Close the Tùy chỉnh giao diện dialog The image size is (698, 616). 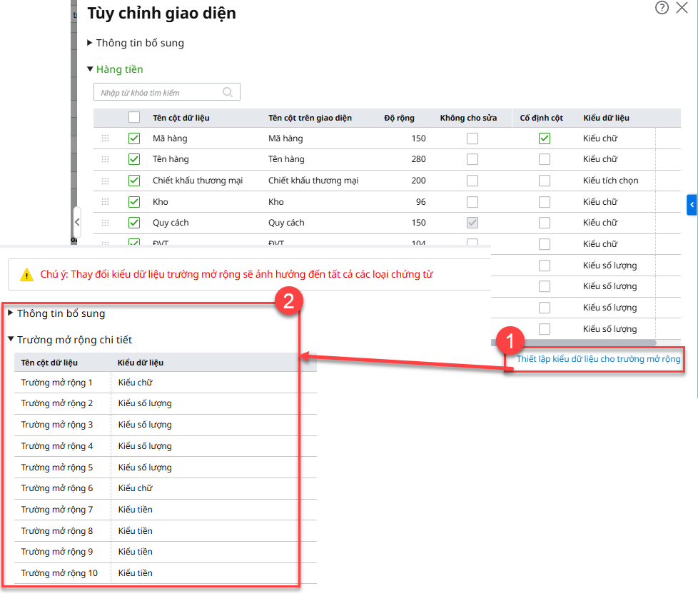tap(682, 8)
